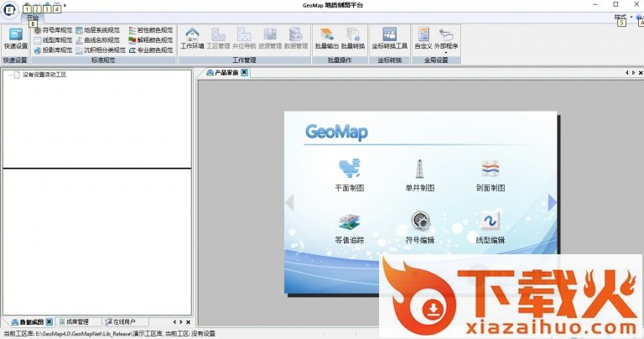Click the 标准规范 group label
The image size is (644, 339).
pos(103,60)
